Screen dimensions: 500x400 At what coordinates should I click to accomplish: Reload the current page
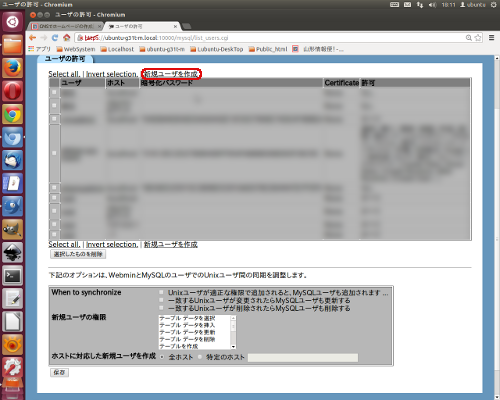click(x=55, y=38)
